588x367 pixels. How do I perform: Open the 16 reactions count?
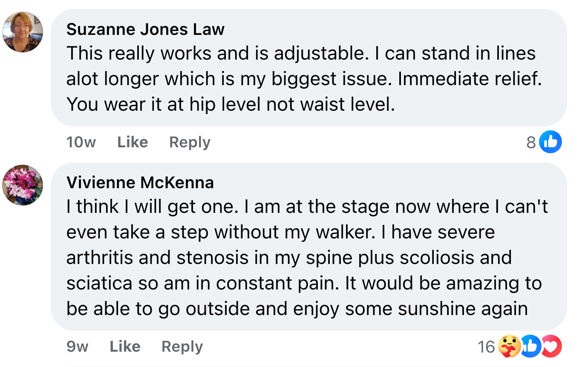coord(486,347)
